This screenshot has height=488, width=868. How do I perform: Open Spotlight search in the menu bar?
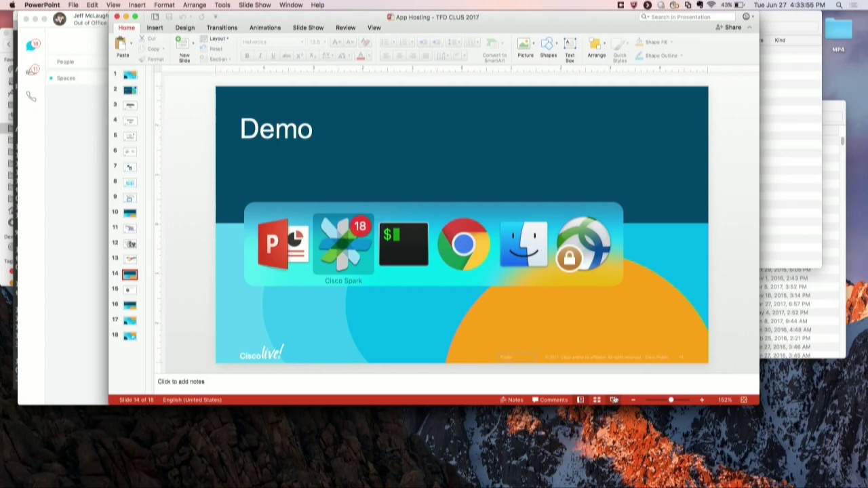(839, 5)
